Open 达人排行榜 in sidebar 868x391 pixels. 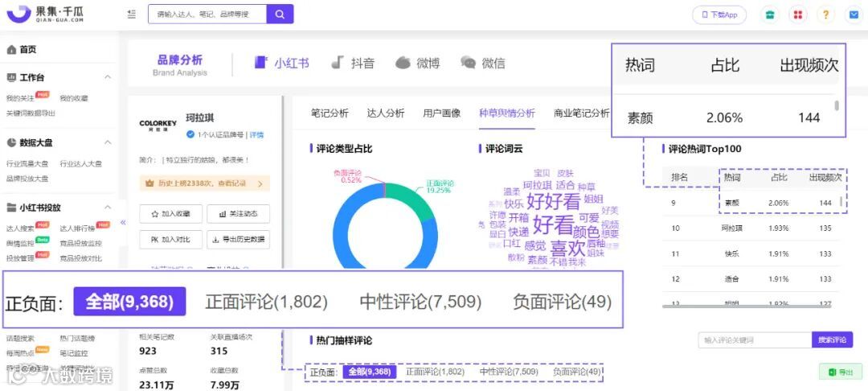coord(77,228)
